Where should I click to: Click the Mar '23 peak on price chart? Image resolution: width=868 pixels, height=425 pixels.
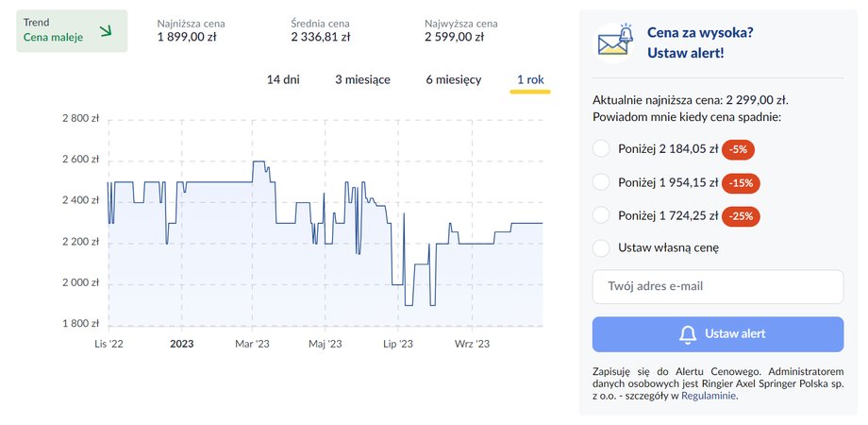[258, 161]
